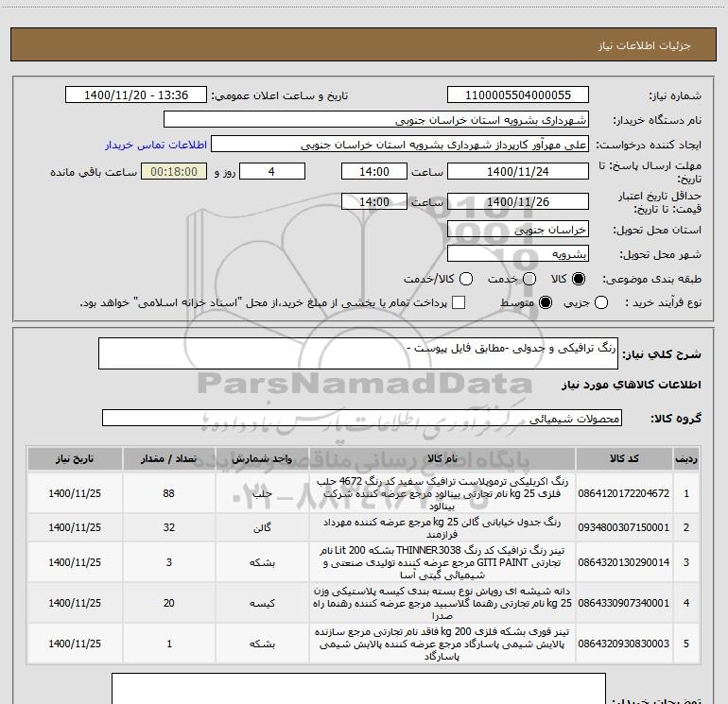Click the جزئیات اطلاعات نیاز header bar
The height and width of the screenshot is (704, 728).
(x=364, y=44)
